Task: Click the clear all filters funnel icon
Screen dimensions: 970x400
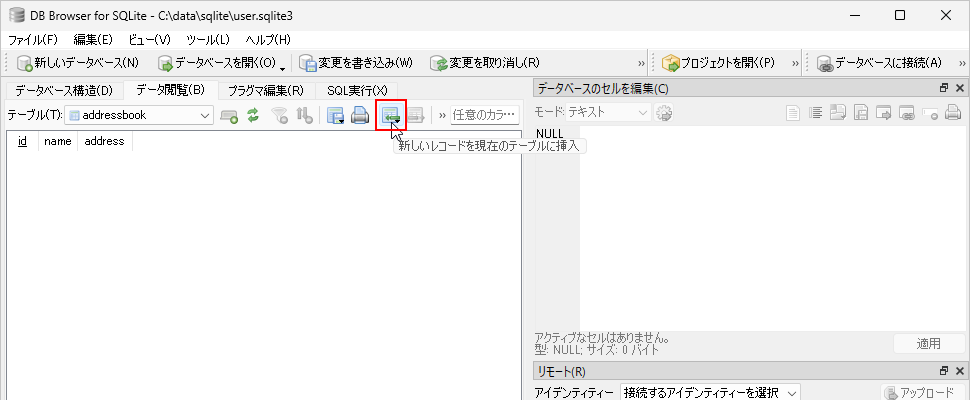Action: click(x=281, y=115)
